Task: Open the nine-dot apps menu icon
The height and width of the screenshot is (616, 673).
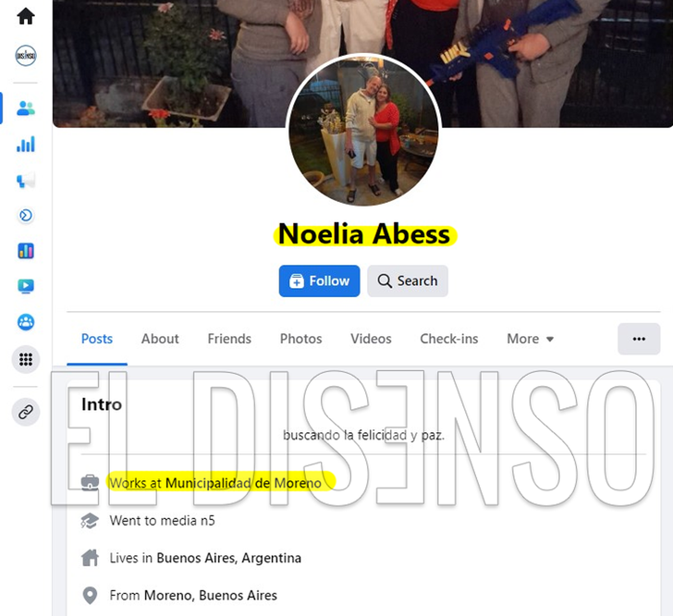Action: click(x=26, y=359)
